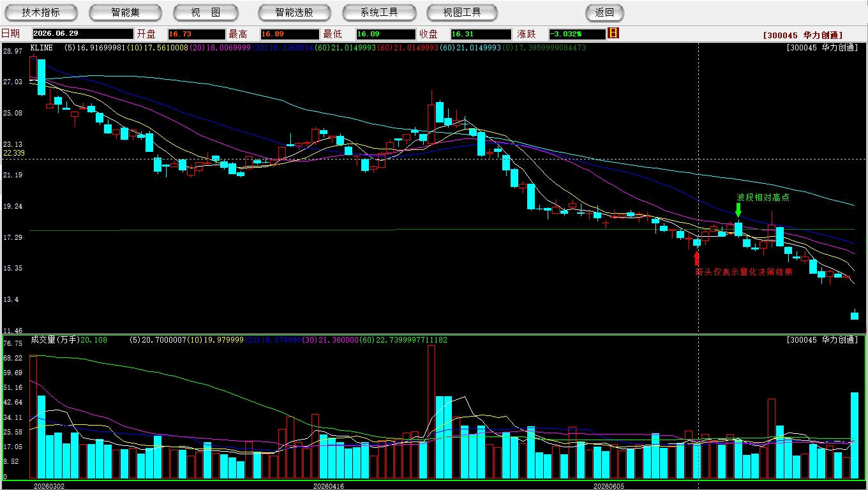Click the red up arrow signal marker
Image resolution: width=868 pixels, height=490 pixels.
696,258
